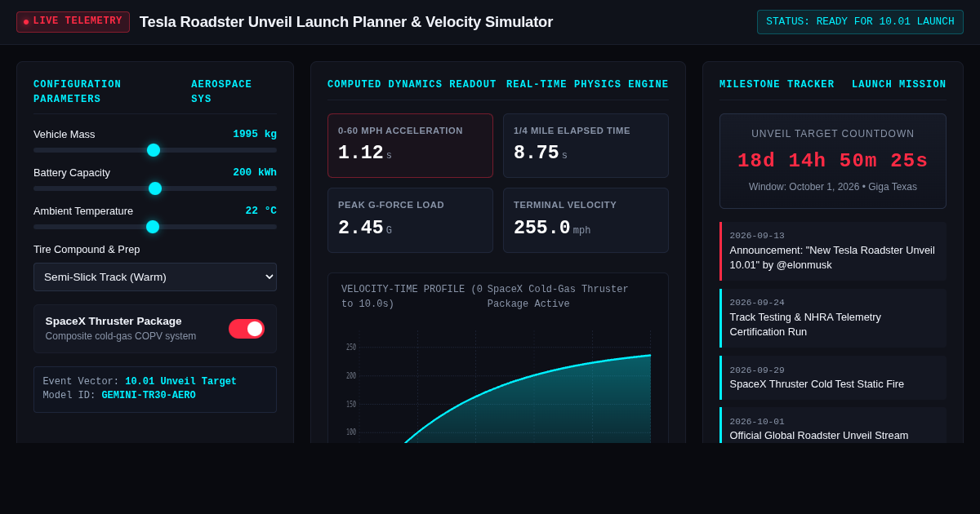
Task: Select the Terminal Velocity card
Action: 586,220
